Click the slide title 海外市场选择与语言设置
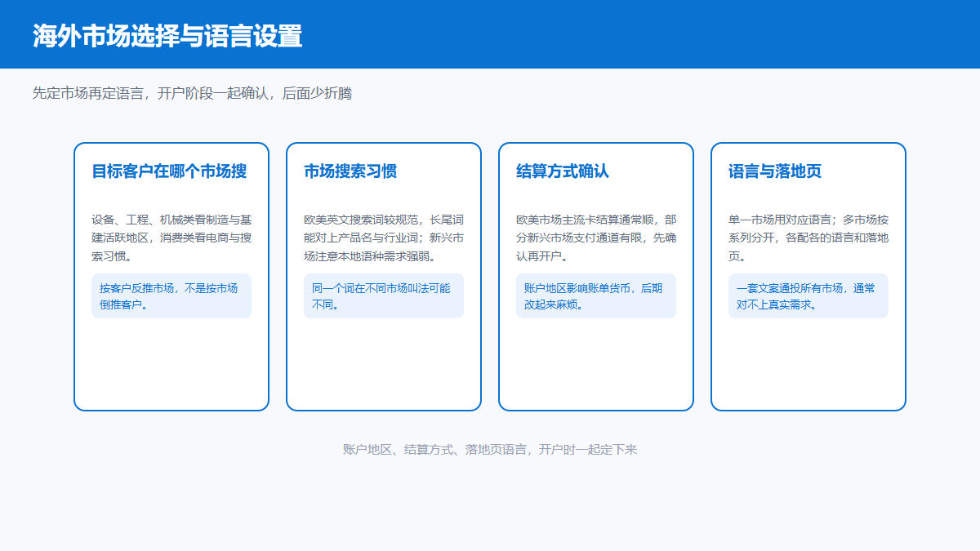980x551 pixels. [x=167, y=36]
